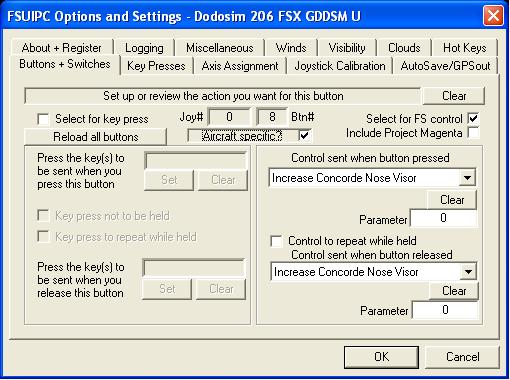Image resolution: width=510 pixels, height=380 pixels.
Task: Open the Miscellaneous tab
Action: pos(219,48)
